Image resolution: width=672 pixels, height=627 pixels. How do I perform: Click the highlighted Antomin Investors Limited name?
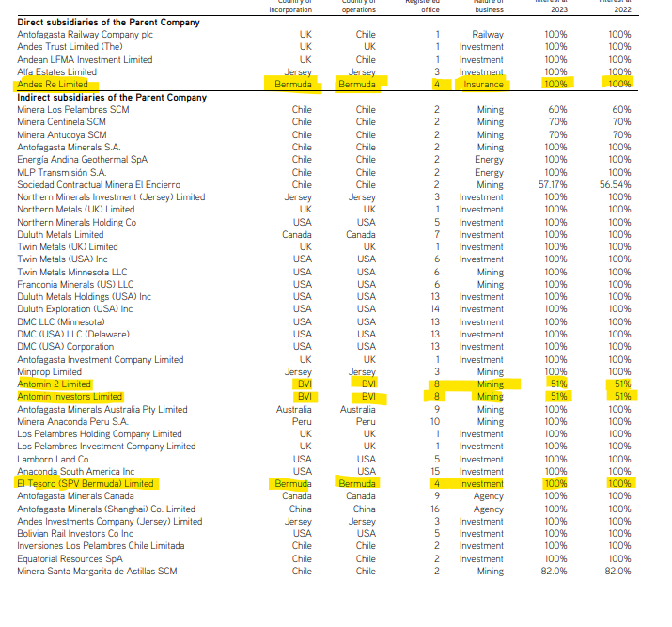pyautogui.click(x=70, y=397)
